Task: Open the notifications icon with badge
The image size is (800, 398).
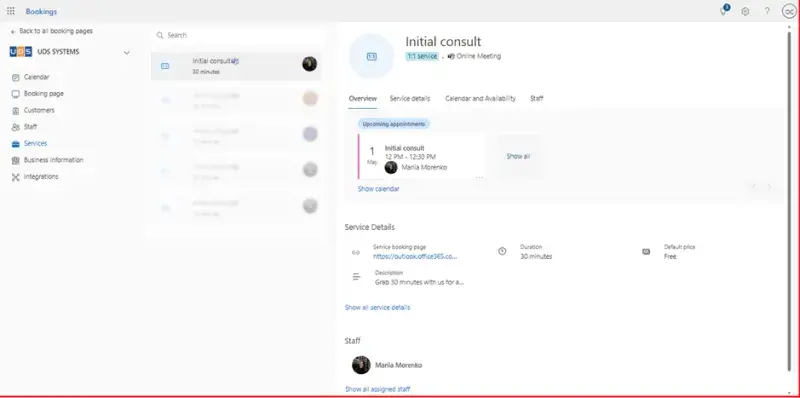Action: (723, 11)
